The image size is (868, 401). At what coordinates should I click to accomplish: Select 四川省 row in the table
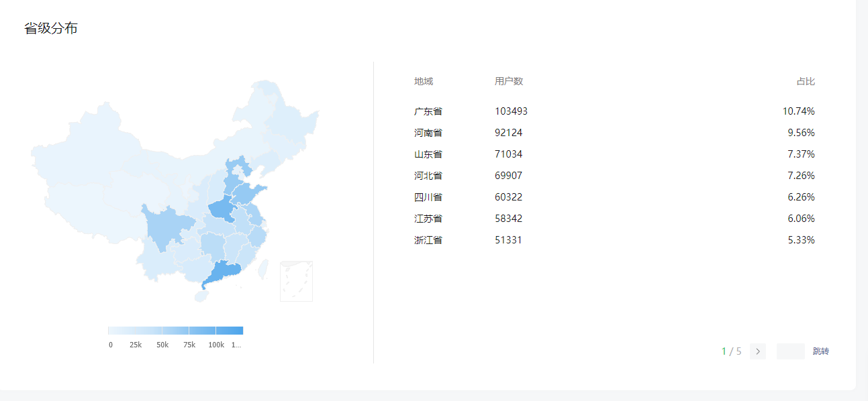[614, 197]
